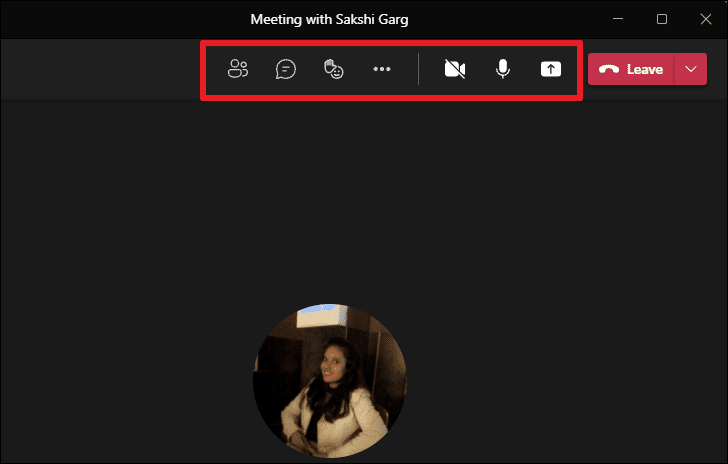Minimize the meeting window

(x=618, y=19)
